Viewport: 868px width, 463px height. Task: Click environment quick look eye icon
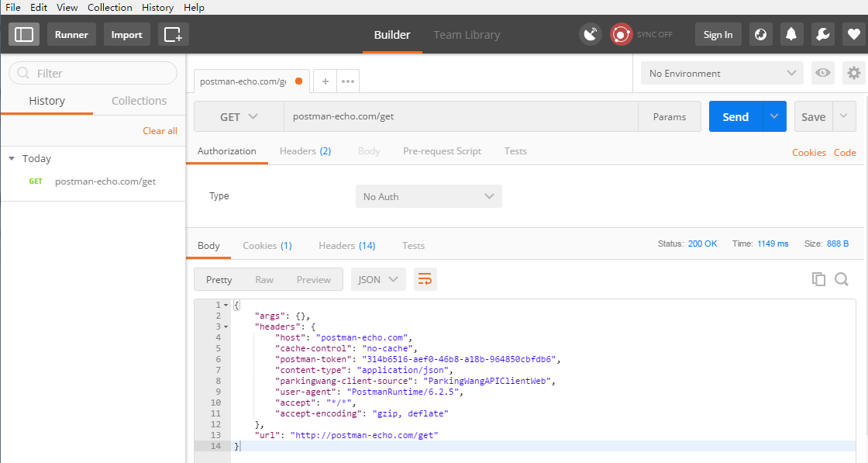click(822, 73)
